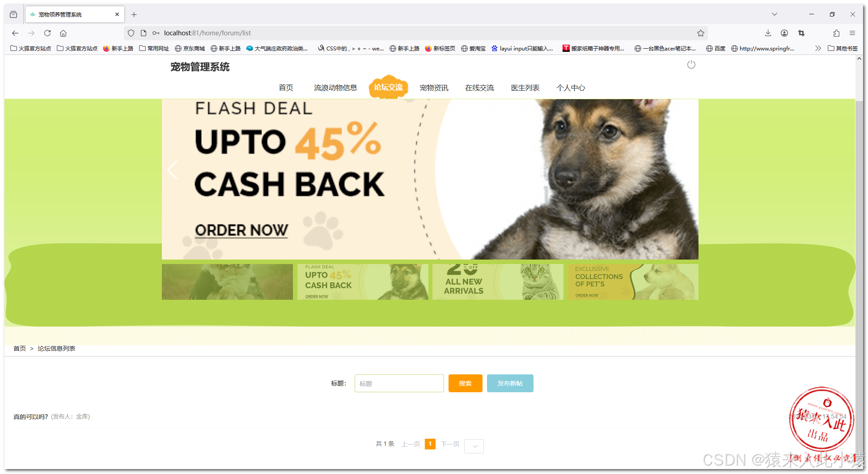Open 流浪动物信息 navigation item
The width and height of the screenshot is (868, 474).
(335, 88)
